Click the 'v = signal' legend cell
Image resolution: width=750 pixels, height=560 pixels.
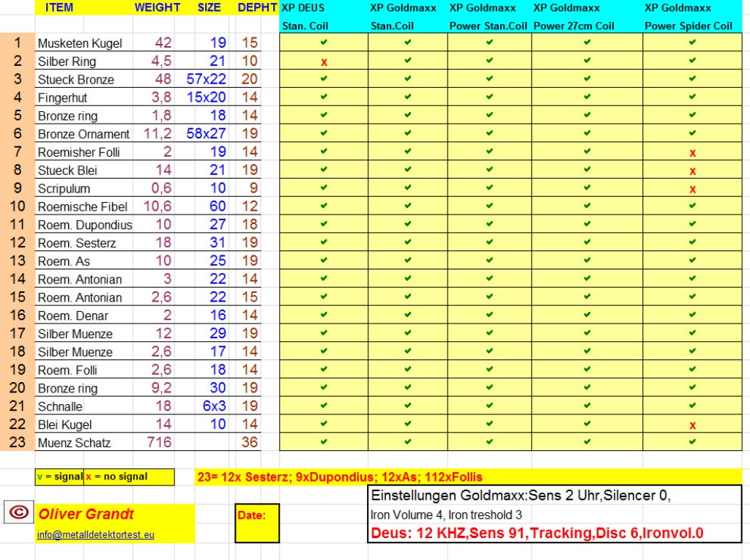[x=59, y=477]
